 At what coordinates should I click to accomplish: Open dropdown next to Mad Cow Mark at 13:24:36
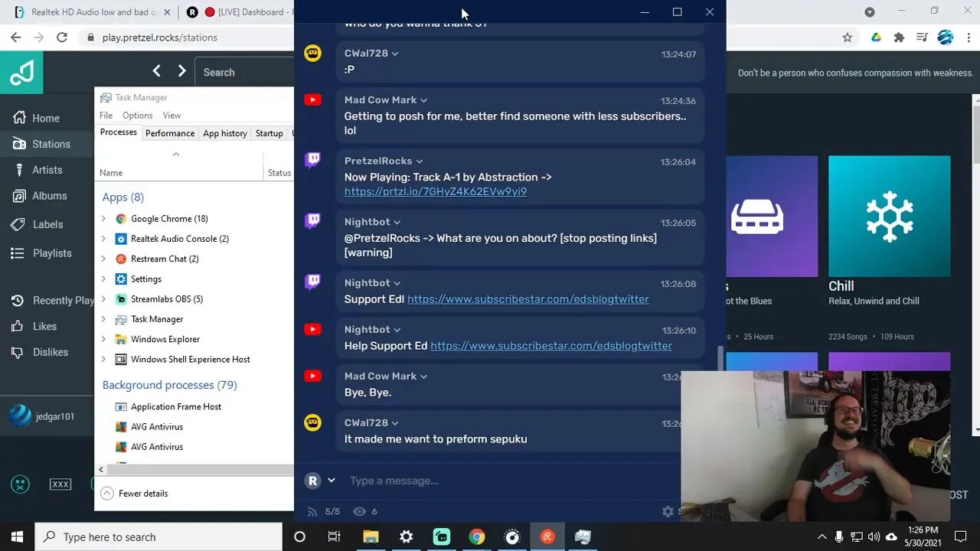tap(424, 100)
